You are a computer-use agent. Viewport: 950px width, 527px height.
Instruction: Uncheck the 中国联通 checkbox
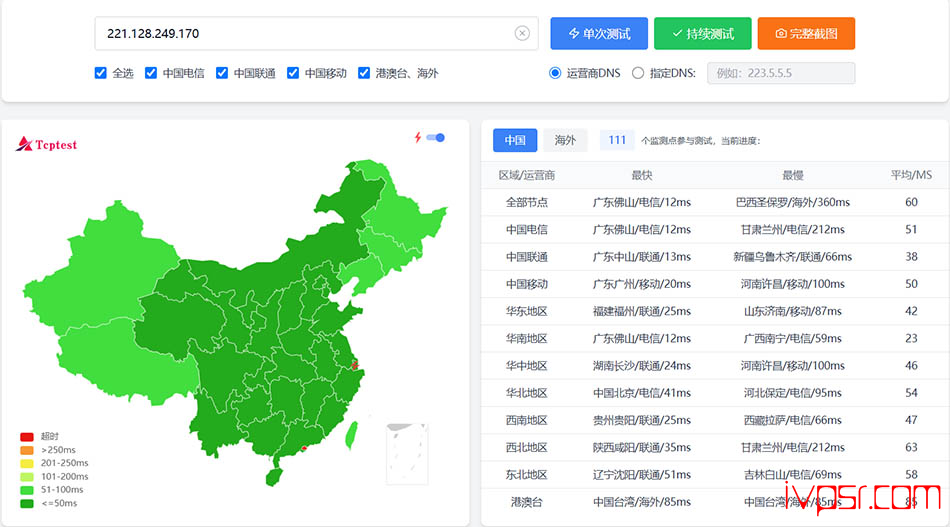point(222,73)
